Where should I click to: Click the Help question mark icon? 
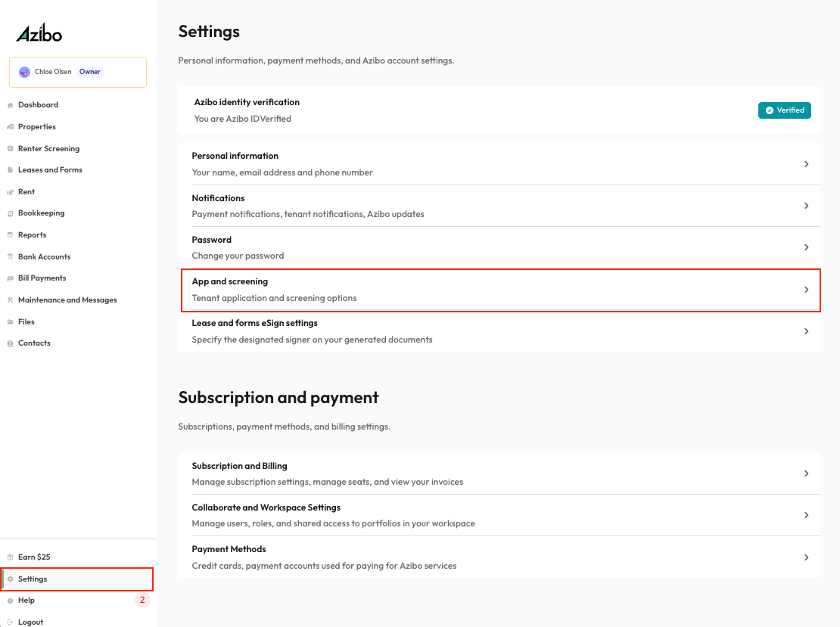[x=10, y=601]
